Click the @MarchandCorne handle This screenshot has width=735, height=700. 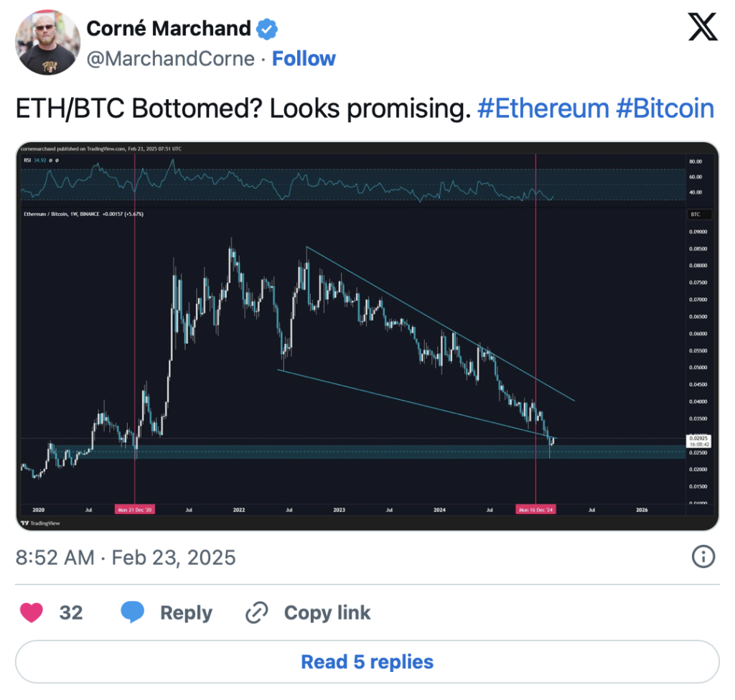pos(171,59)
